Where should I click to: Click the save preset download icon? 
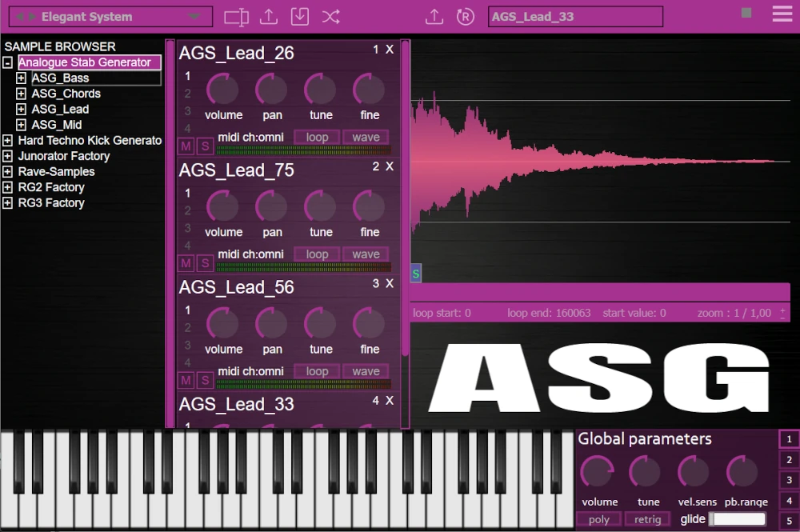pyautogui.click(x=299, y=17)
